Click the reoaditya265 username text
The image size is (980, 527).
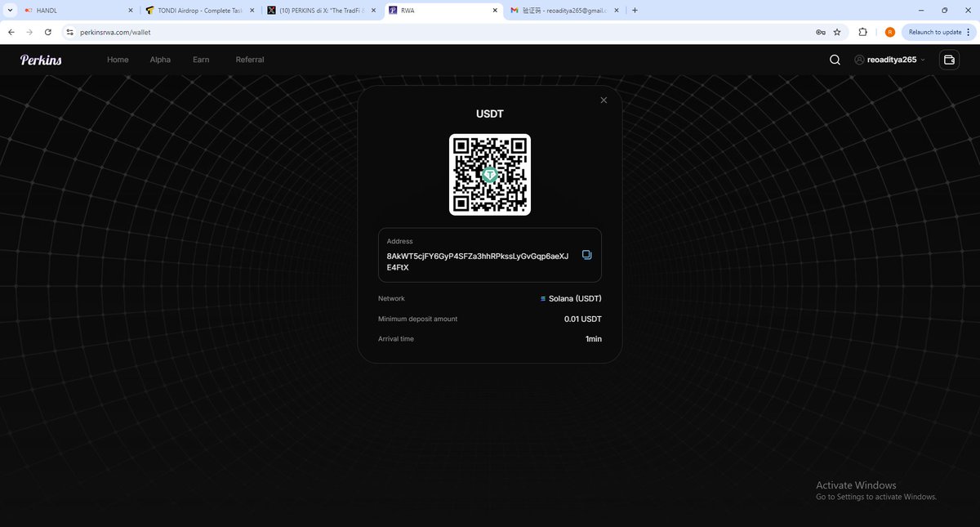892,60
